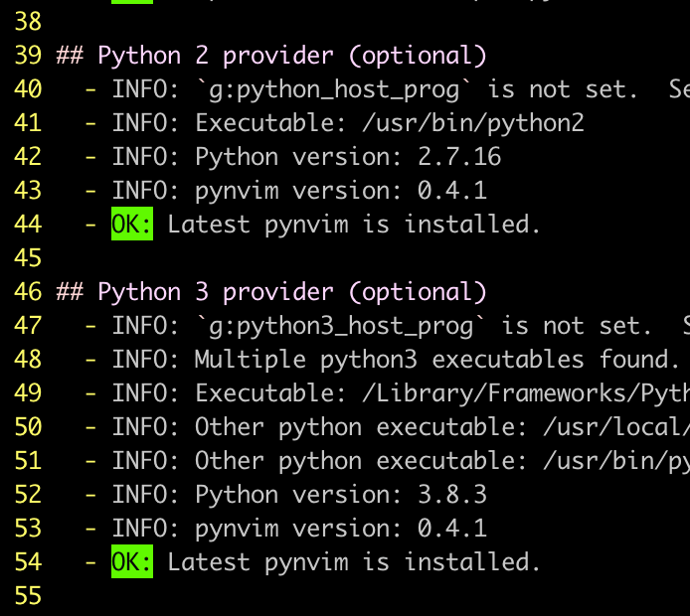690x616 pixels.
Task: Click line number 42
Action: pos(28,157)
